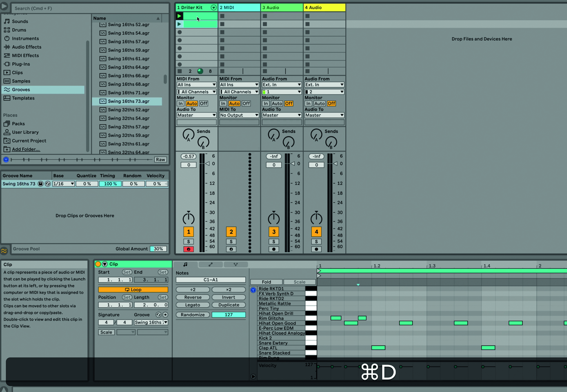Toggle browser preview headphone icon

pyautogui.click(x=6, y=160)
